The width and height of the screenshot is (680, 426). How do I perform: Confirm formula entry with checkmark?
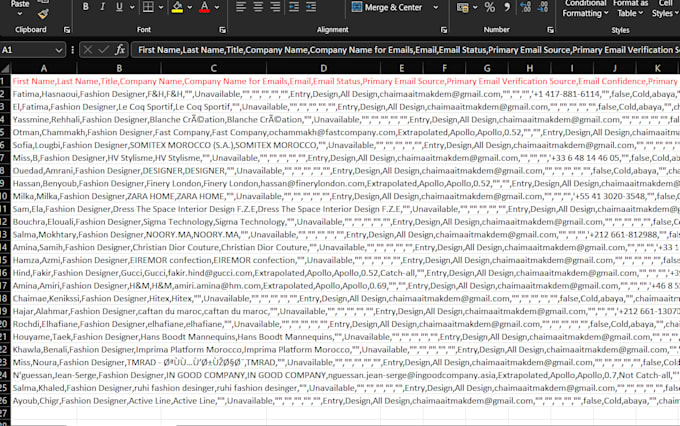(103, 50)
